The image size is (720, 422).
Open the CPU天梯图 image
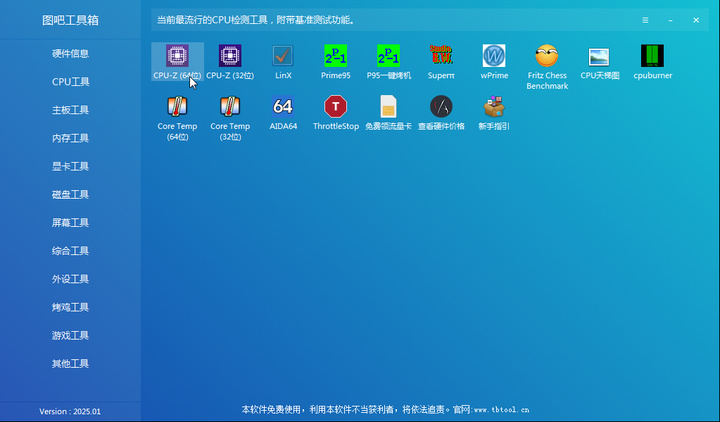[x=600, y=62]
